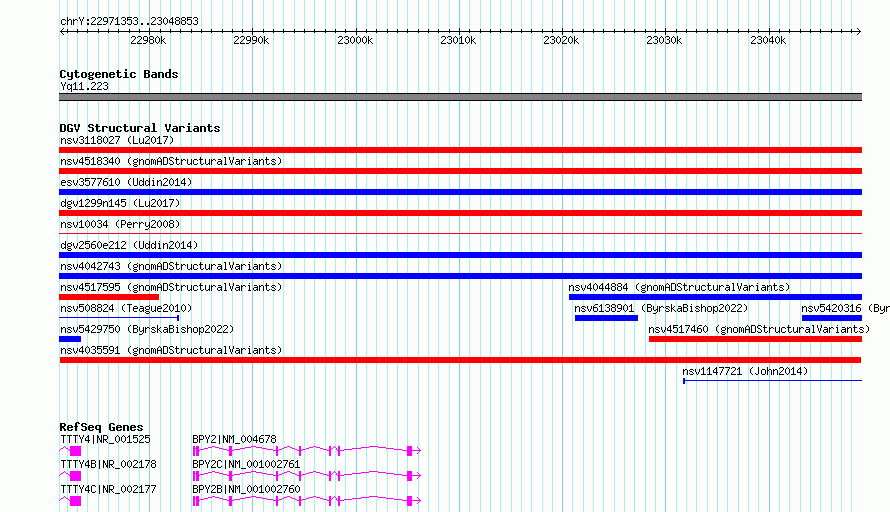Image resolution: width=890 pixels, height=512 pixels.
Task: Open variant label nsv1147721 (John2014)
Action: (x=745, y=371)
